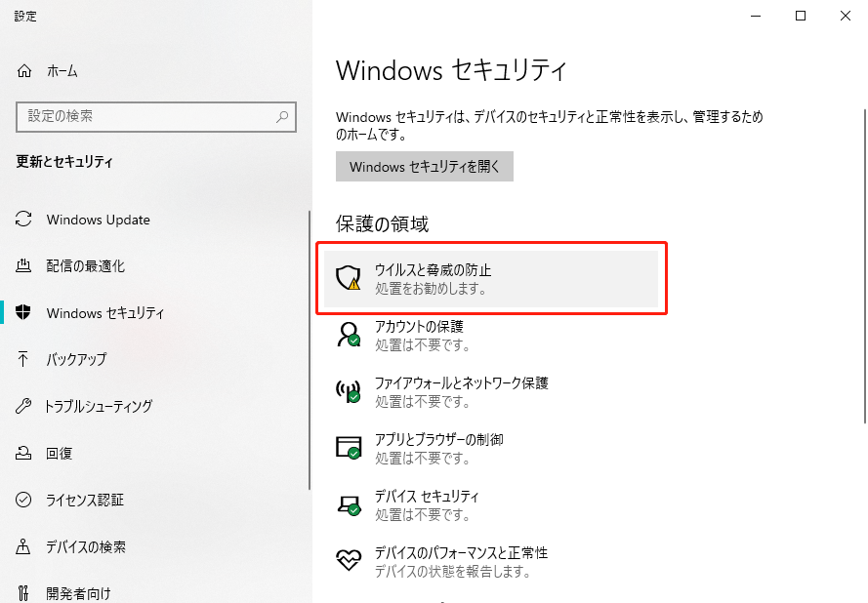Screen dimensions: 868x603
Task: Click the ウイルスと脅威の防止 shield warning icon
Action: (349, 279)
